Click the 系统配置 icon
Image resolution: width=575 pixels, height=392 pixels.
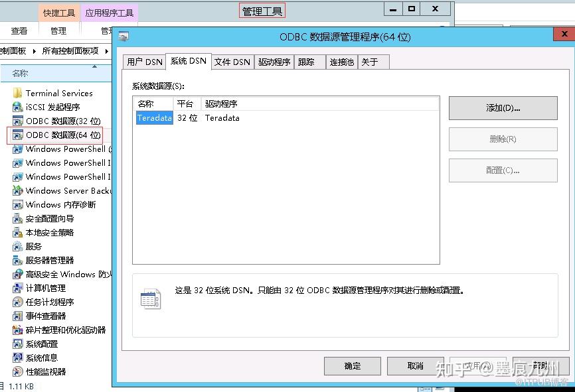tap(17, 344)
